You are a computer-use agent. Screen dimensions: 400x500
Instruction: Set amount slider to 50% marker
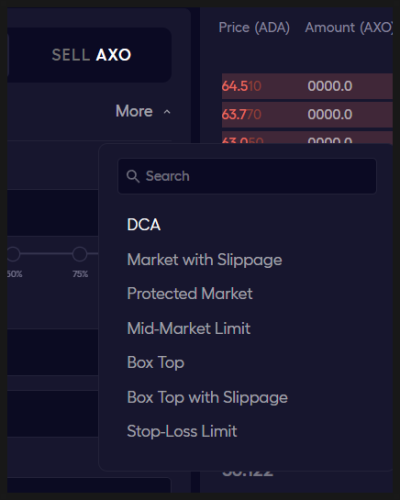point(13,254)
